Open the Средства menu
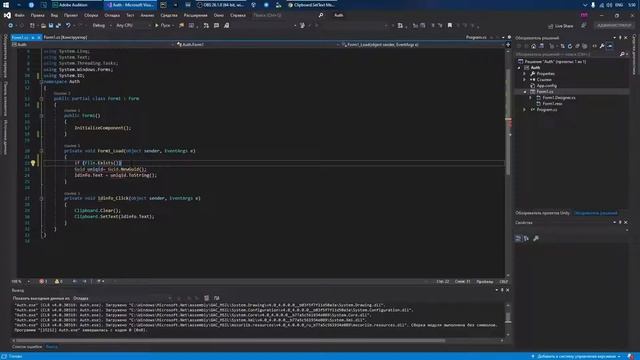The image size is (640, 360). pos(169,15)
